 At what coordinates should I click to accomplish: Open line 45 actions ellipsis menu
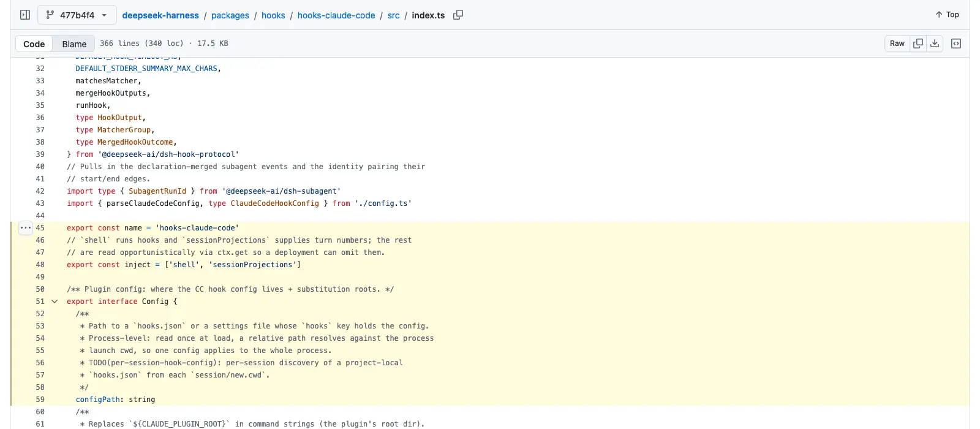click(25, 228)
